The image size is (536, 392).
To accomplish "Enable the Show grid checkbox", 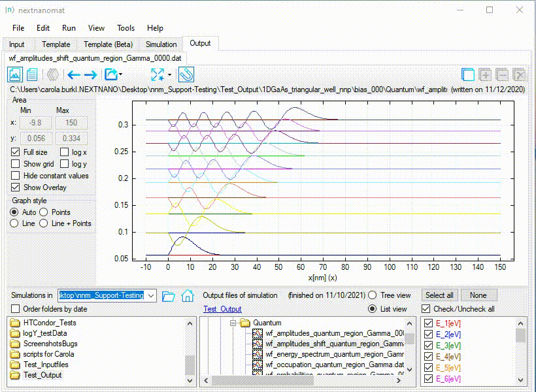I will click(16, 164).
